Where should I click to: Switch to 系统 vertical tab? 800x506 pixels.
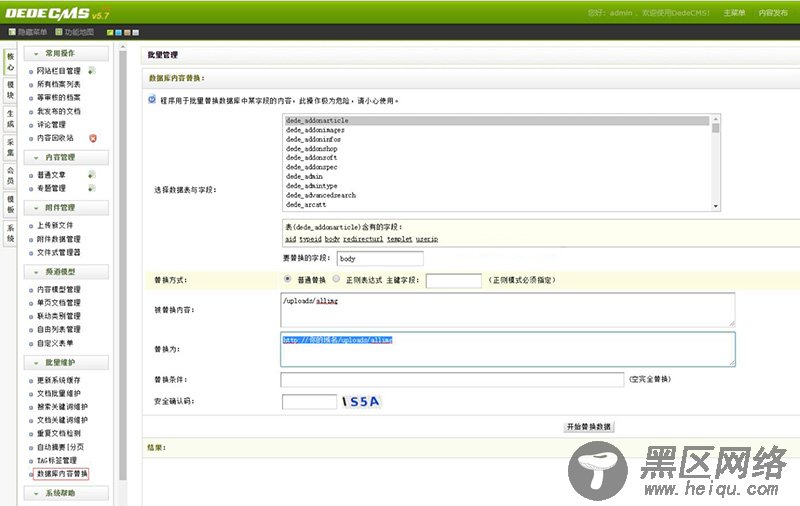tap(10, 233)
